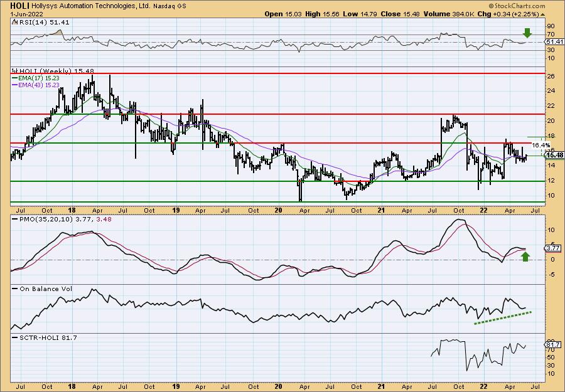Select the SCTR-HOLI 81.7 panel label
Screen dimensions: 565x392
[x=47, y=337]
